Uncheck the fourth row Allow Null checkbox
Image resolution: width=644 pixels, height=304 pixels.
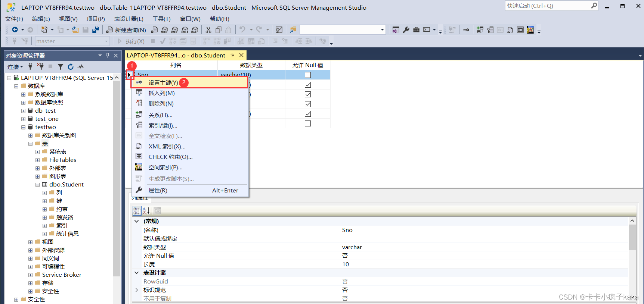pos(308,104)
